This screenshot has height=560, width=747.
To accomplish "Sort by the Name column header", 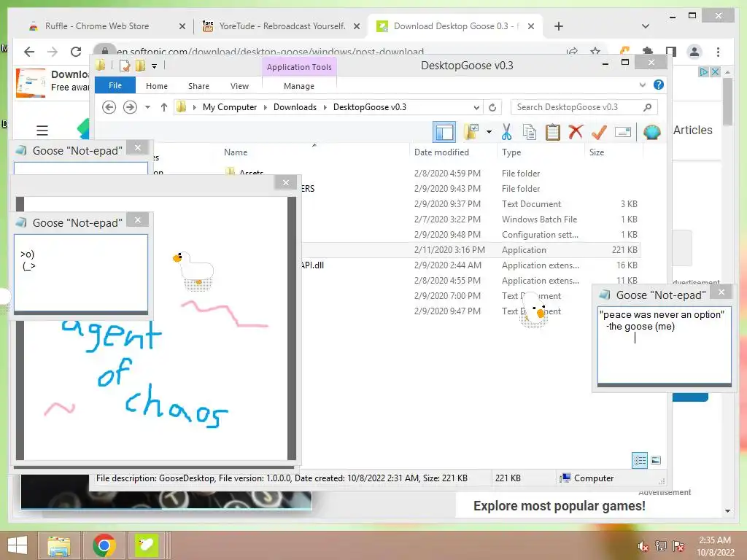I will click(236, 152).
